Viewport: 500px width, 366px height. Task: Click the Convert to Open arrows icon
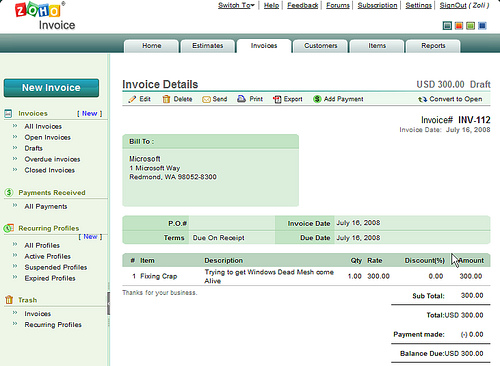pyautogui.click(x=422, y=99)
